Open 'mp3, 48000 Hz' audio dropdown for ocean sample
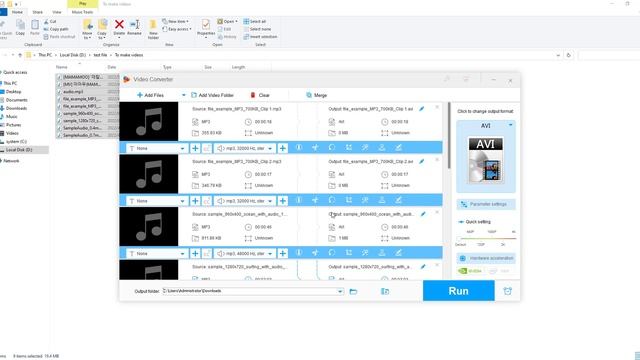The width and height of the screenshot is (640, 360). 244,253
